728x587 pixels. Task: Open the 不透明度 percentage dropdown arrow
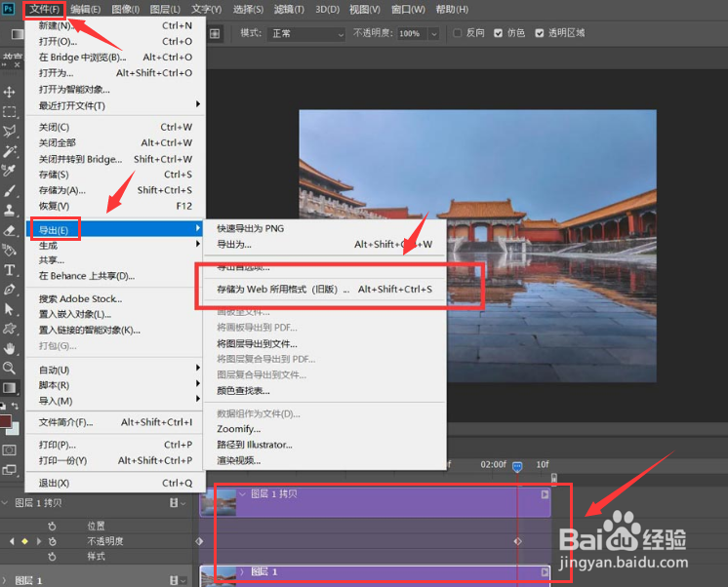pos(433,34)
